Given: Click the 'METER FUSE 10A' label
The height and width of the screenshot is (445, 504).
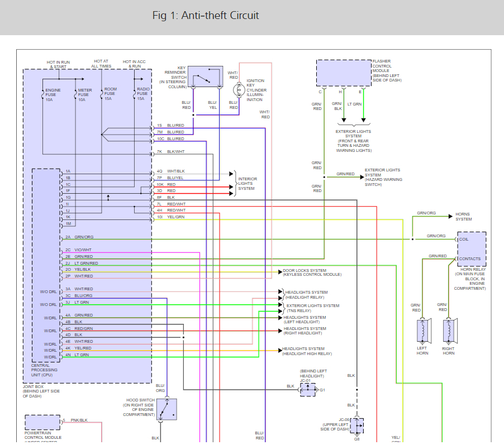Looking at the screenshot, I should point(85,95).
